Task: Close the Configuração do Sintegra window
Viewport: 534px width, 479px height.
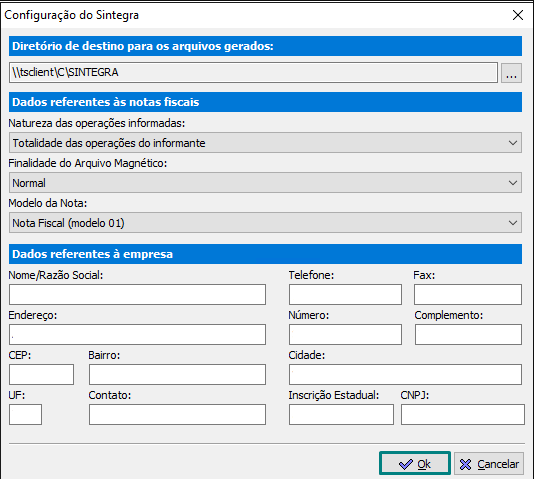Action: [x=518, y=15]
